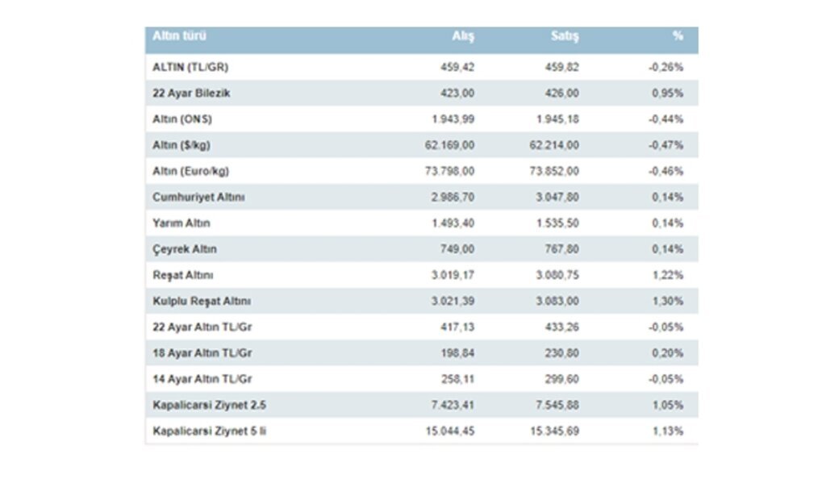Viewport: 826px width, 504px height.
Task: Click the Kulplu Reşat Altını label
Action: click(x=202, y=301)
